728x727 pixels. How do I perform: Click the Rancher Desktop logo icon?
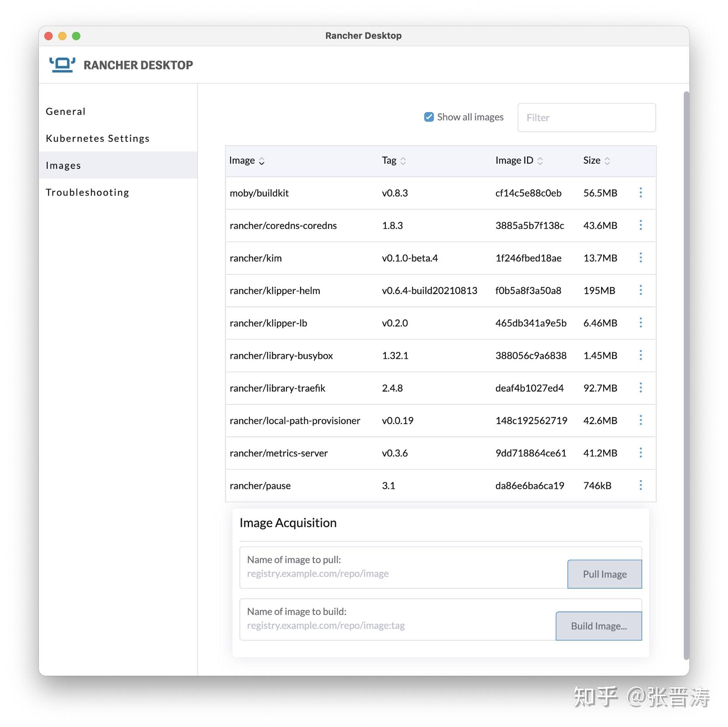62,64
